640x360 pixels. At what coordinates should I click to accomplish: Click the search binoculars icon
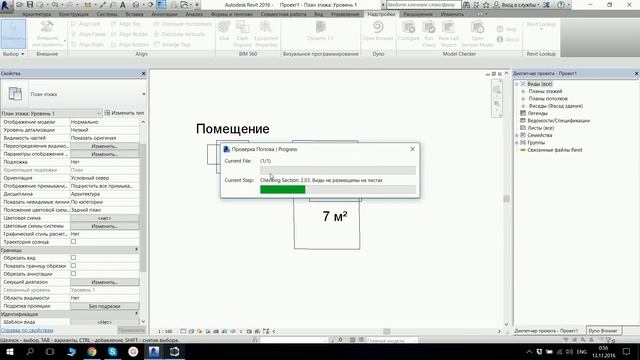tap(466, 5)
